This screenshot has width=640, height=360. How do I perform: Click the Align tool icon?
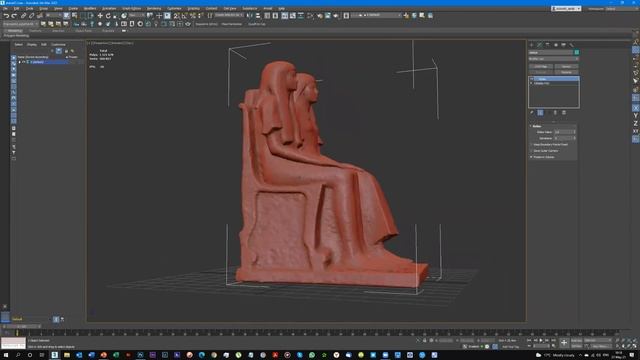[x=258, y=16]
